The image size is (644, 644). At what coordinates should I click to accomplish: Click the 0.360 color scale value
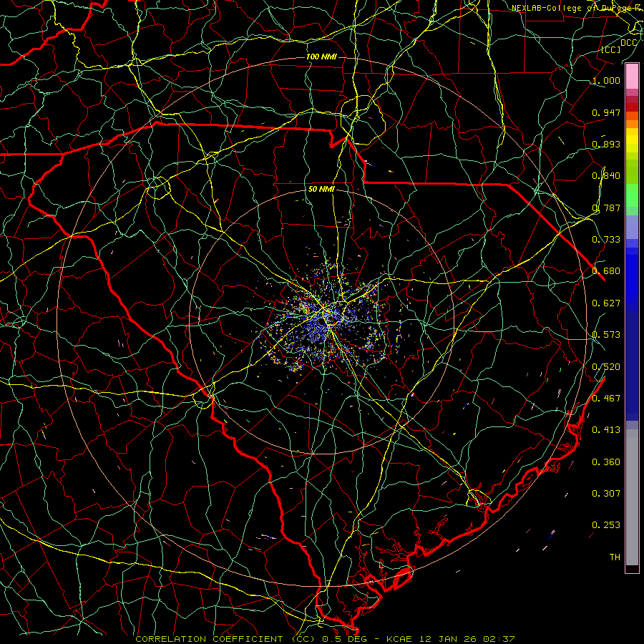point(606,462)
